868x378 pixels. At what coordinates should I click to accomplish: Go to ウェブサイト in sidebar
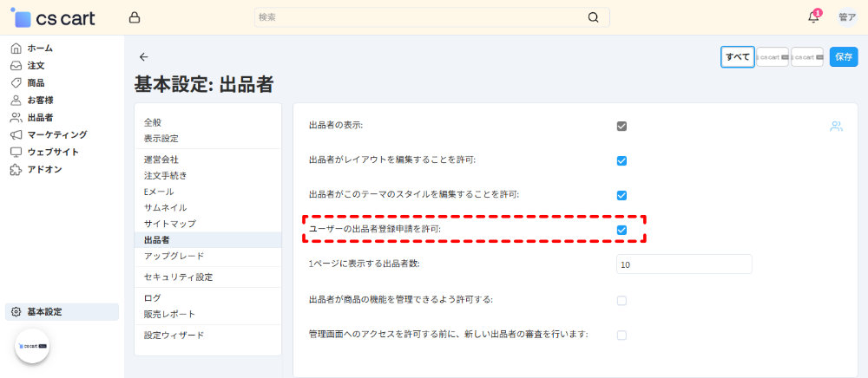tap(53, 152)
